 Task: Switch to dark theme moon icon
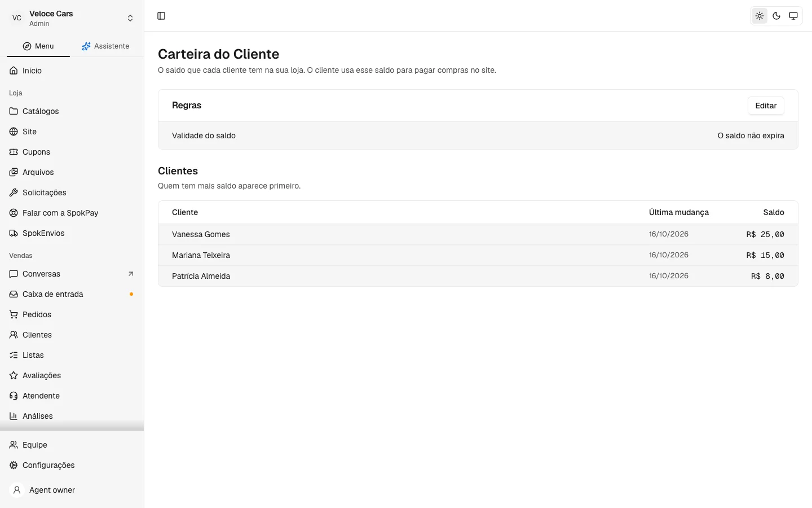[776, 16]
